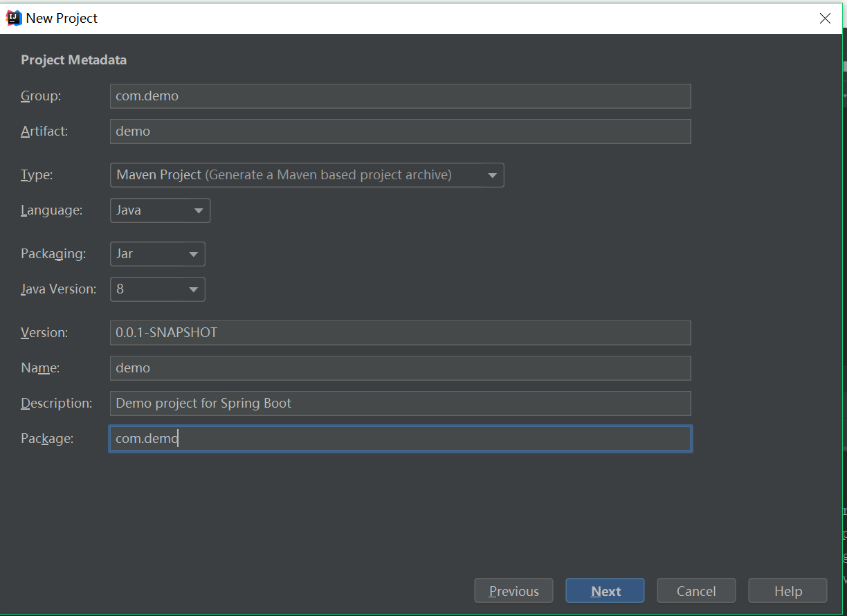Click the Project Metadata heading
The width and height of the screenshot is (847, 616).
(x=73, y=60)
